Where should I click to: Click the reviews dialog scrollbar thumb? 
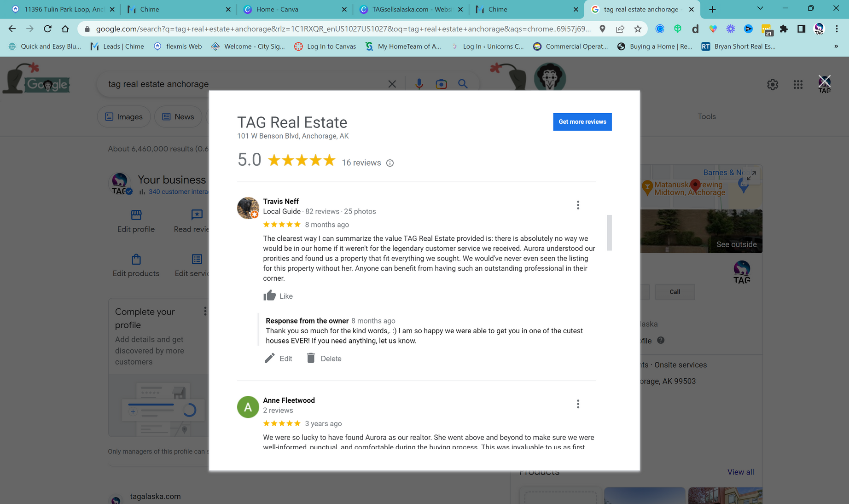[609, 232]
